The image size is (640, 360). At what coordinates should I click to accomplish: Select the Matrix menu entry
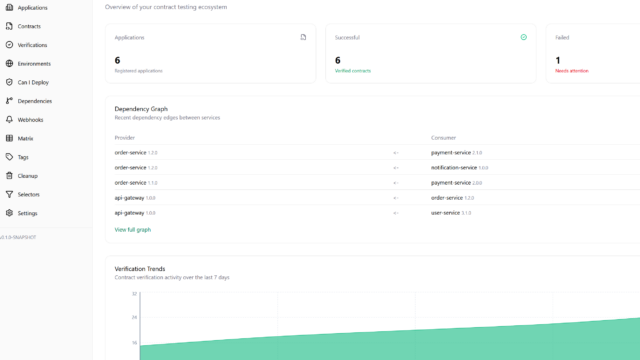[25, 139]
